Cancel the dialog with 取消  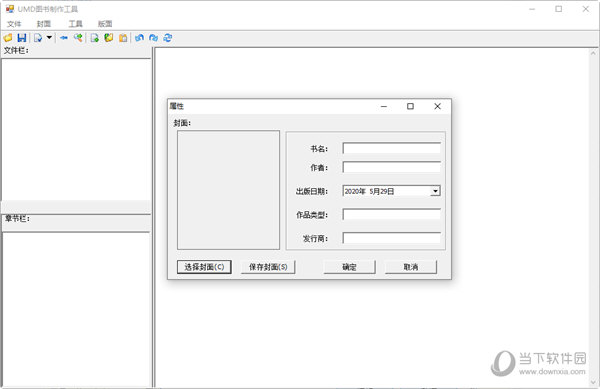pyautogui.click(x=411, y=267)
